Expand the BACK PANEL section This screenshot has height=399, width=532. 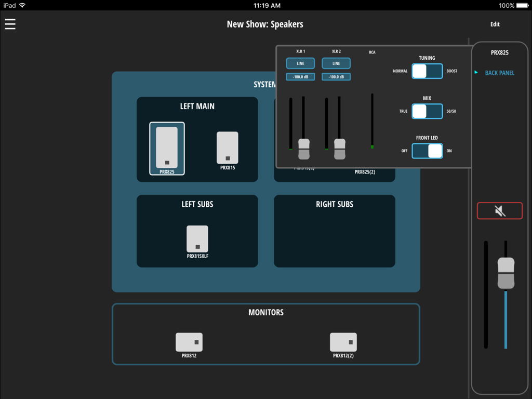pyautogui.click(x=499, y=73)
